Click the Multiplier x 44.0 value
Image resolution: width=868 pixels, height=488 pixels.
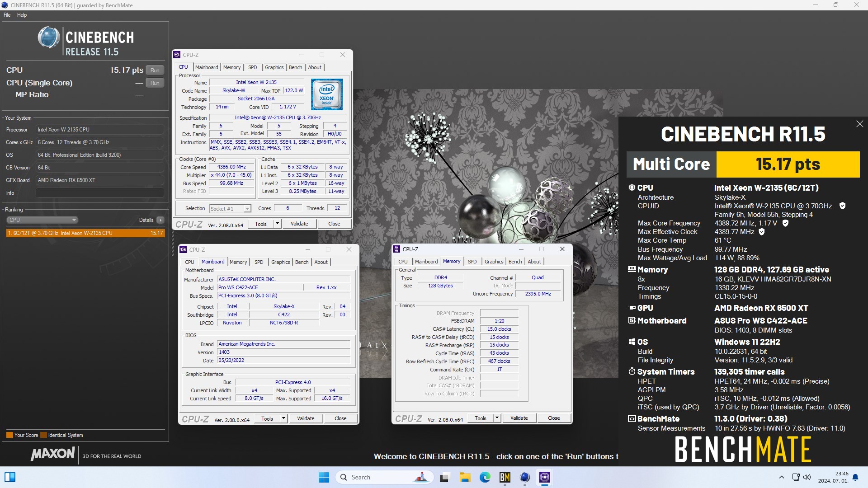[231, 175]
